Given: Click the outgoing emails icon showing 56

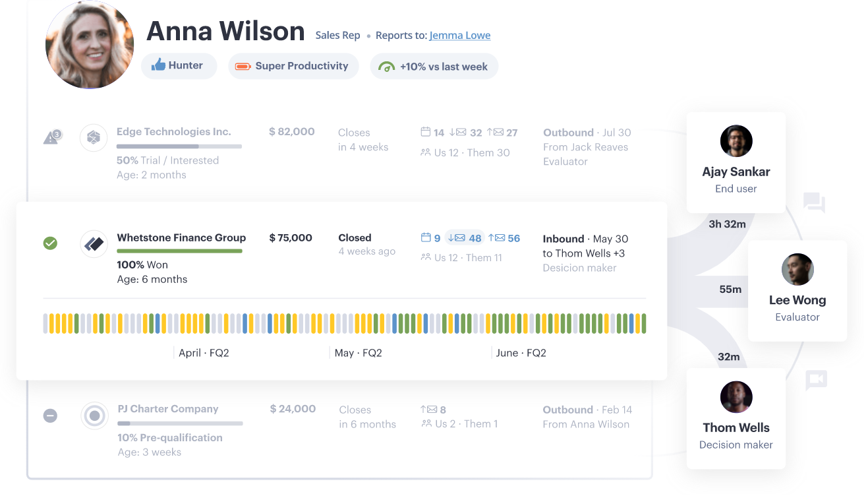Looking at the screenshot, I should coord(496,238).
